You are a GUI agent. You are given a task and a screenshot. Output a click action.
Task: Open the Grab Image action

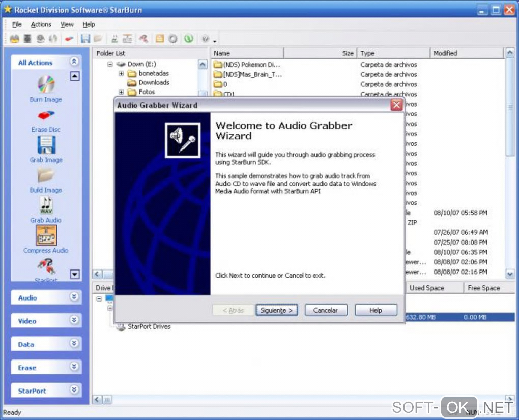point(46,149)
